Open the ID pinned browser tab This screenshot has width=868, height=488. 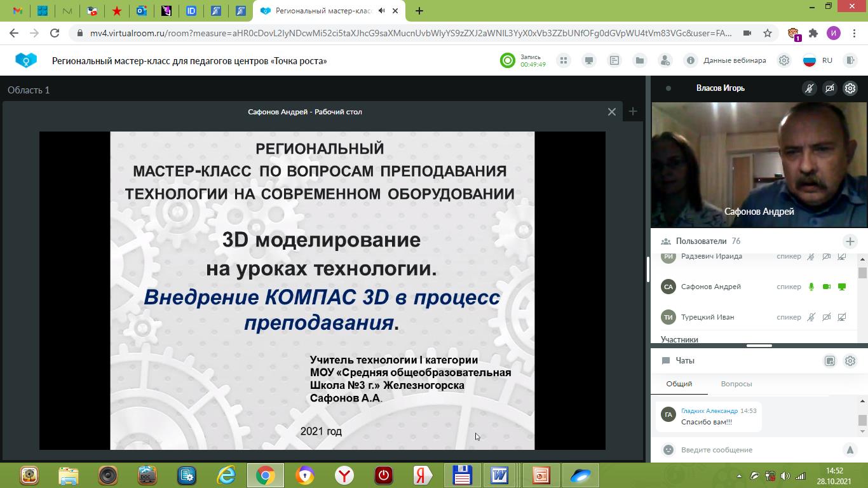[191, 11]
